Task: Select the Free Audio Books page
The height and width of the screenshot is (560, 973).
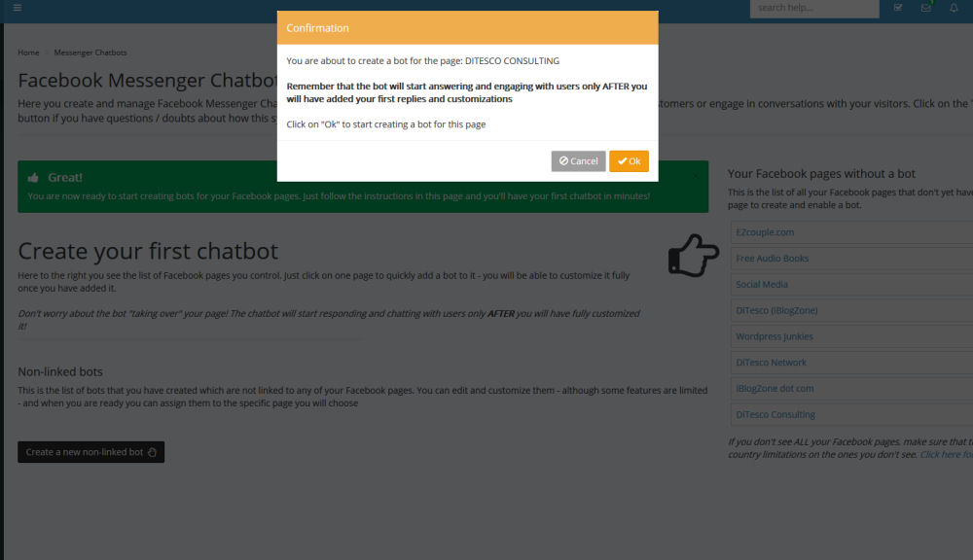Action: [x=852, y=258]
